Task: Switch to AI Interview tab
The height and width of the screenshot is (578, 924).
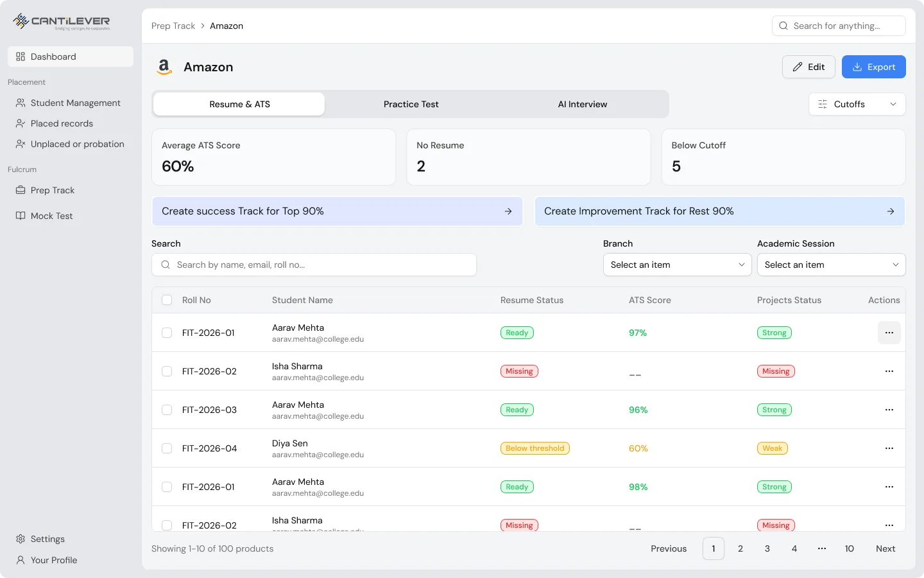Action: tap(583, 104)
